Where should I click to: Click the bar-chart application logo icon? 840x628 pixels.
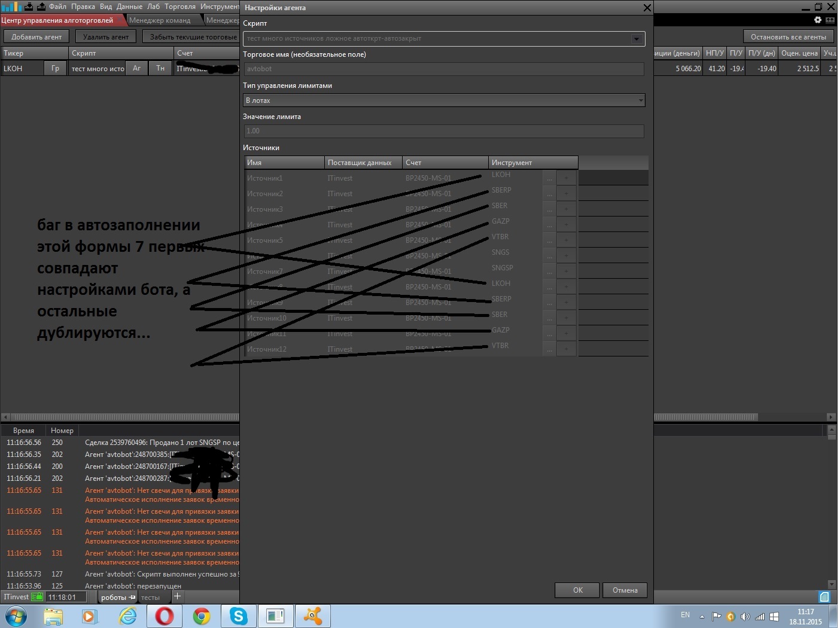coord(11,7)
